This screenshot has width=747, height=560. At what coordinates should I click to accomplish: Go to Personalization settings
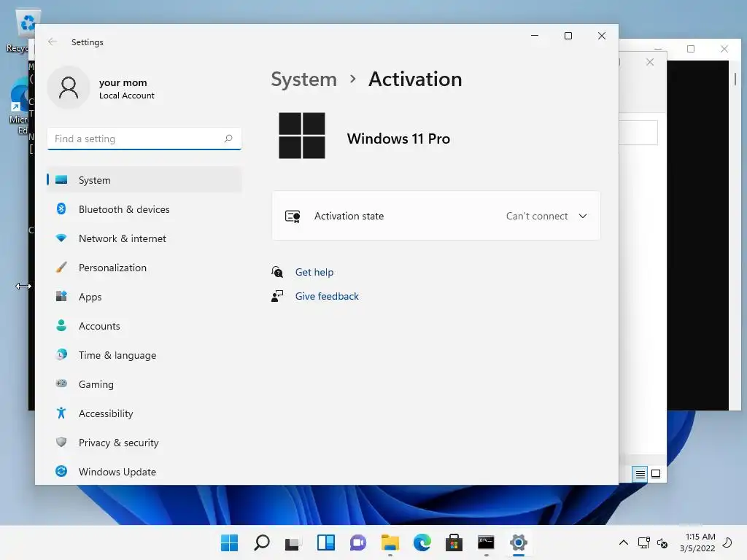[144, 267]
